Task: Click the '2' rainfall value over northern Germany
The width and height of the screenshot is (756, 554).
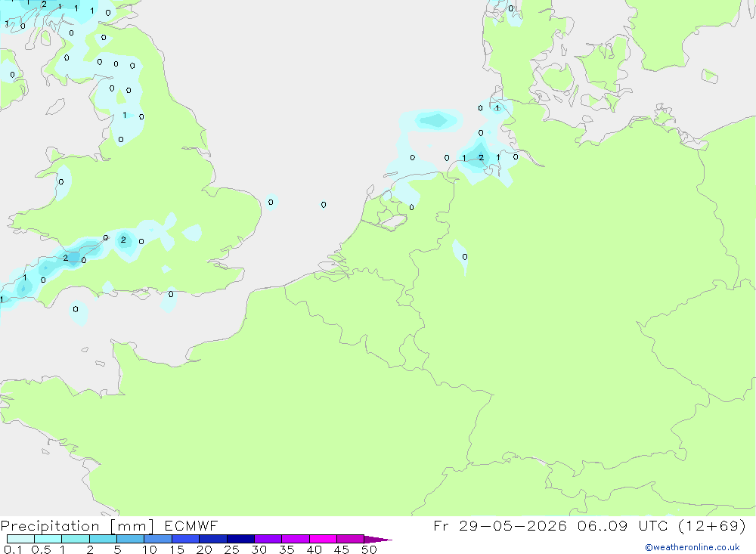Action: [481, 158]
